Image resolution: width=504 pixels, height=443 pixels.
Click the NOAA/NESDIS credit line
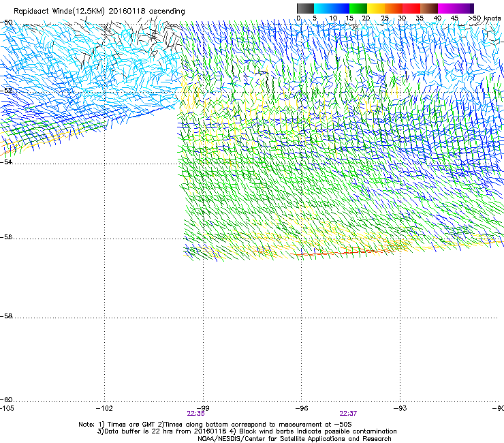294,439
